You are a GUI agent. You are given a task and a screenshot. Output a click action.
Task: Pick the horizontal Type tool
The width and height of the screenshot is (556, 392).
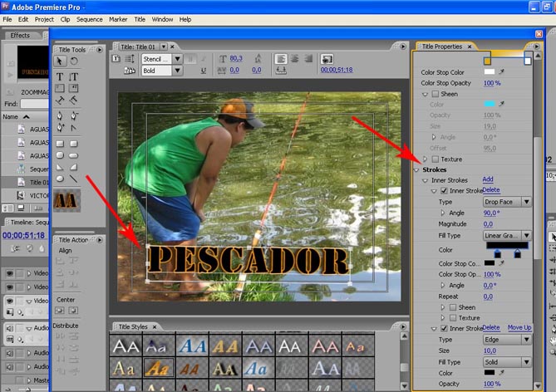(61, 75)
